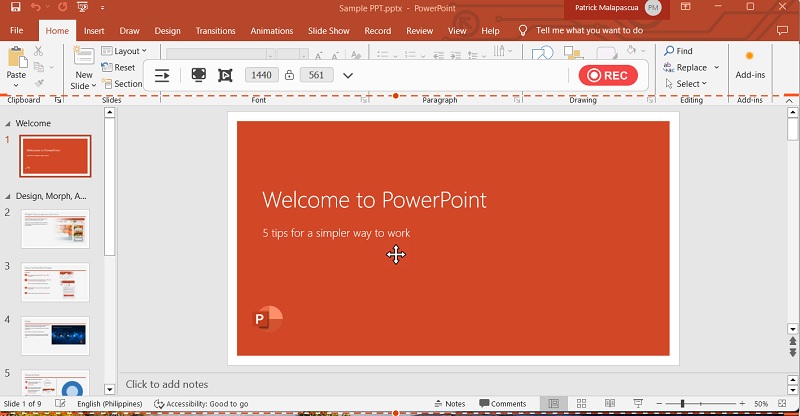Open the Slide Show tab
This screenshot has height=416, width=800.
click(329, 31)
